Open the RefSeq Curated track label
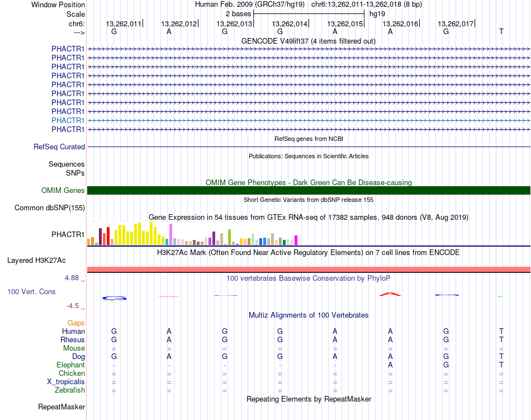Screen dimensions: 531x420 (x=59, y=147)
